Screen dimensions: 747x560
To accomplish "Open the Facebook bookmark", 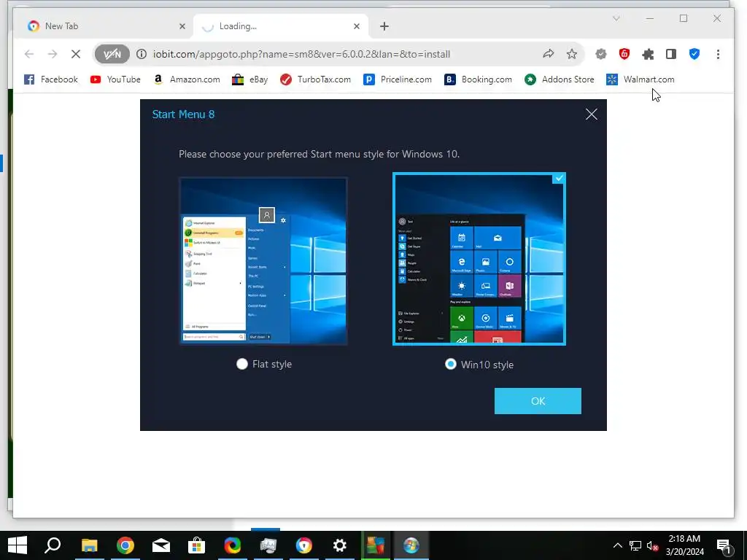I will click(51, 79).
